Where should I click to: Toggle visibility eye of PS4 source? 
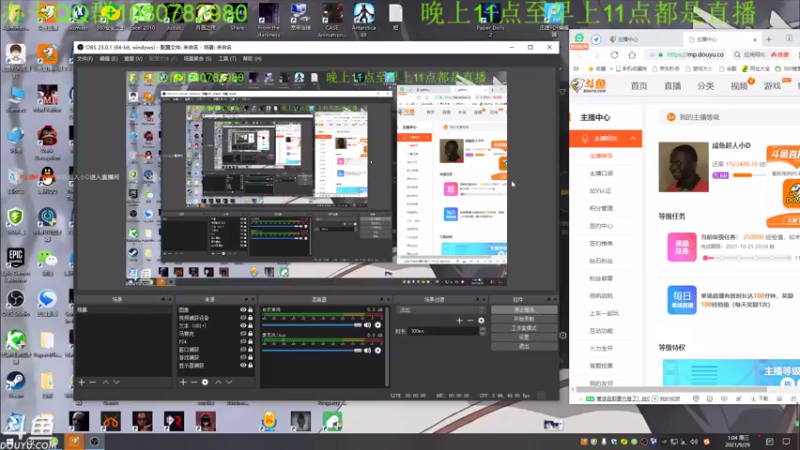pyautogui.click(x=243, y=342)
